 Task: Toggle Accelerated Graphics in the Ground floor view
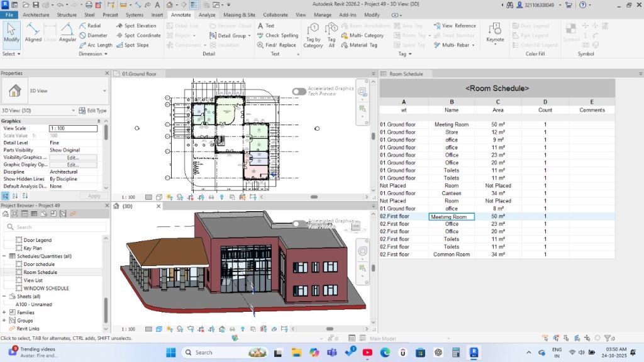(x=299, y=91)
